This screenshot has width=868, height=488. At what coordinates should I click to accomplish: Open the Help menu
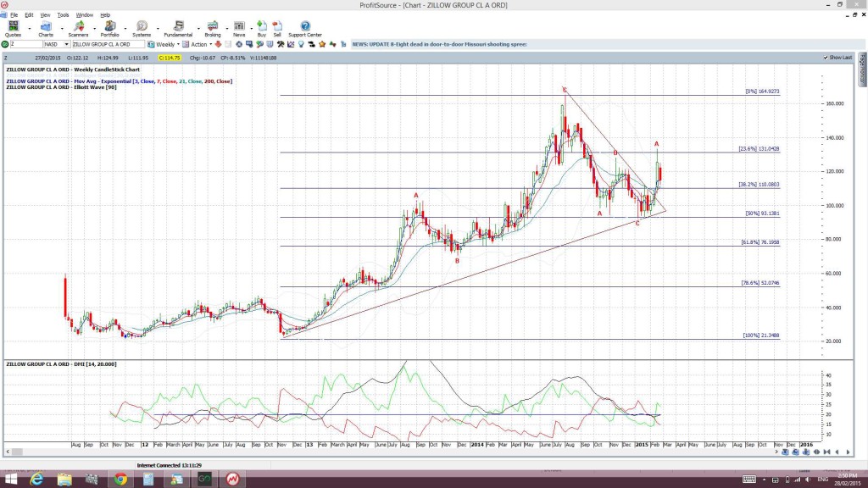(x=105, y=15)
